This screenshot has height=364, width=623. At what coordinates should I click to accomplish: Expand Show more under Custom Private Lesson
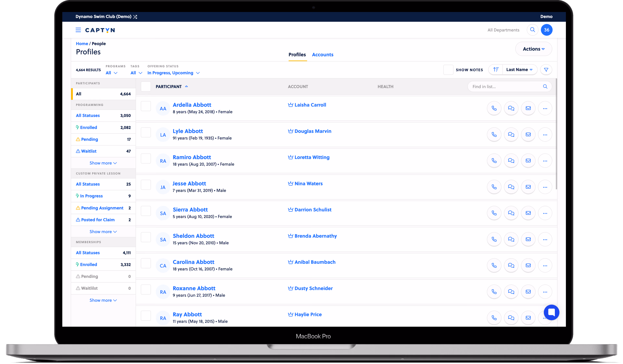(103, 232)
